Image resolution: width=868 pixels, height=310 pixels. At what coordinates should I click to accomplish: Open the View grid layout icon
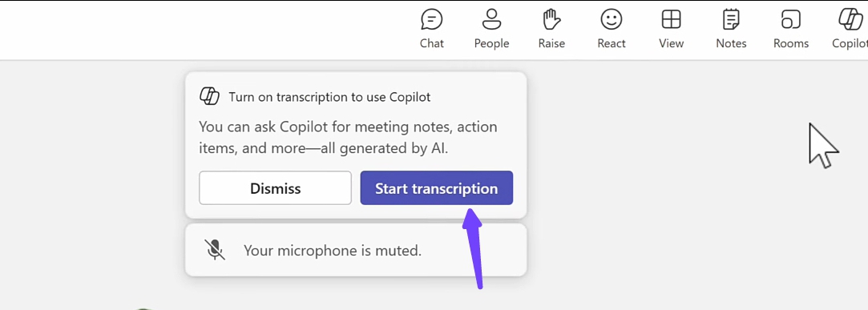671,19
